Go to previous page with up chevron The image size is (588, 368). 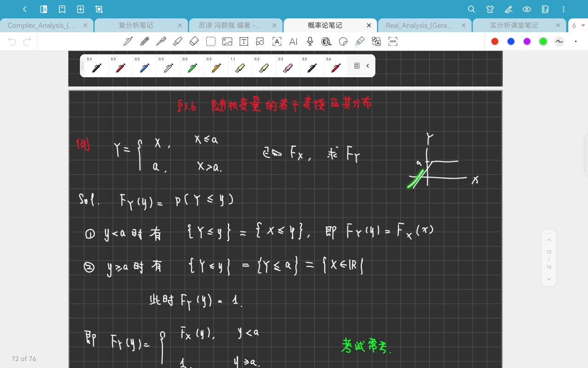point(549,240)
